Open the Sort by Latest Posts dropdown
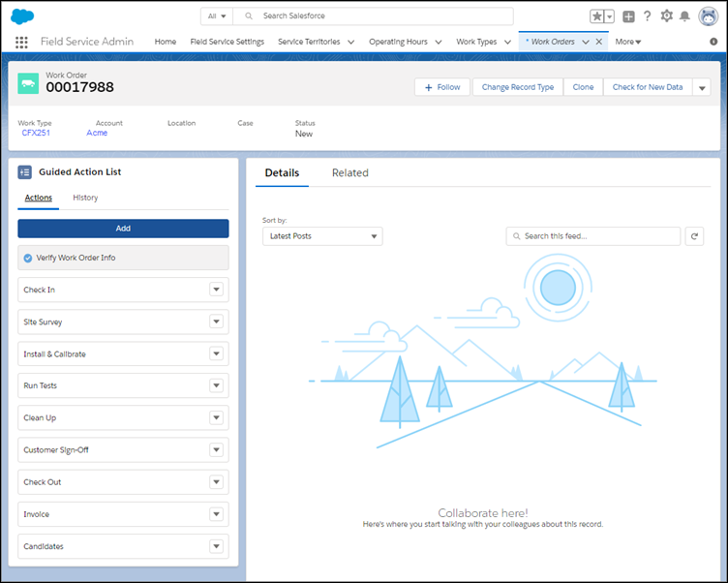 pos(322,236)
